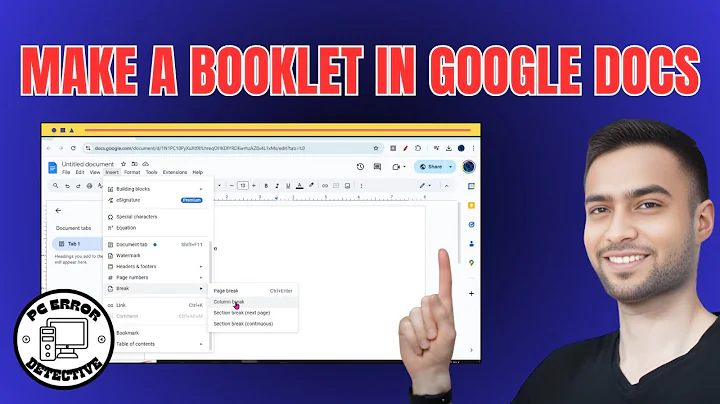Rename the Untitled document title
Image resolution: width=720 pixels, height=404 pixels.
pyautogui.click(x=88, y=164)
